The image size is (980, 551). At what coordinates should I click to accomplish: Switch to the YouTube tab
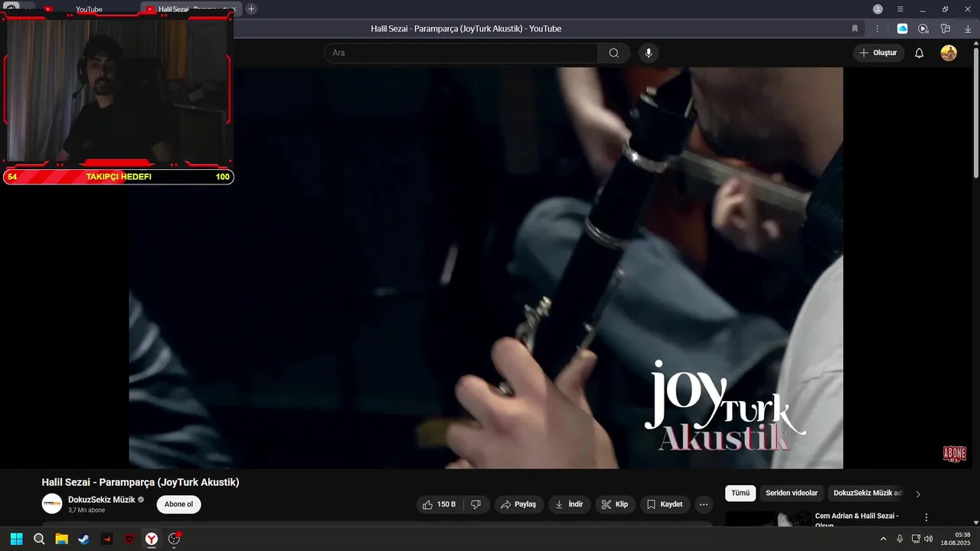(89, 9)
